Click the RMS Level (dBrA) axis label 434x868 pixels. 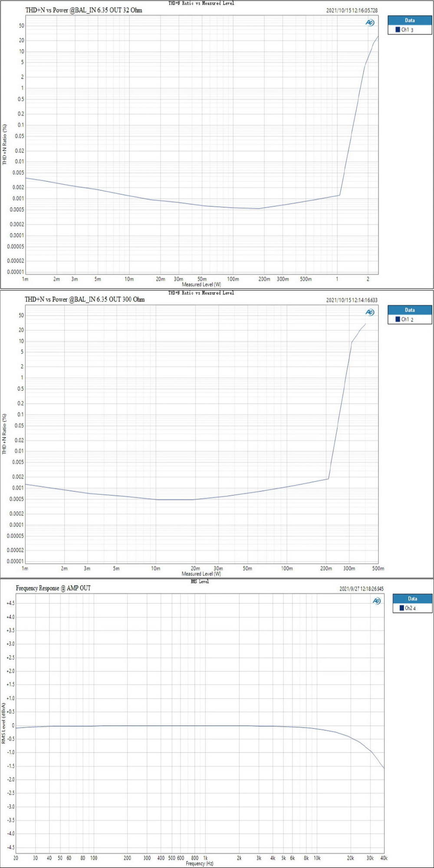coord(3,723)
